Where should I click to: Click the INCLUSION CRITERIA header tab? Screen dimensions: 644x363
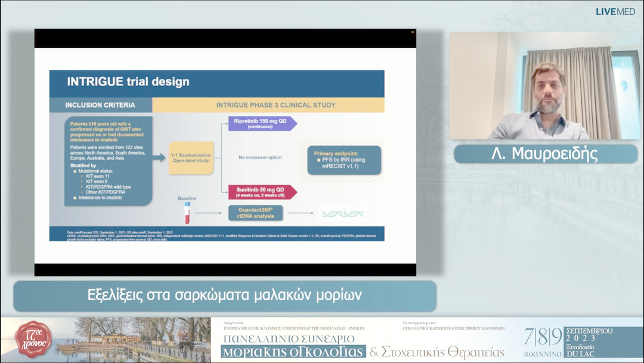click(100, 105)
